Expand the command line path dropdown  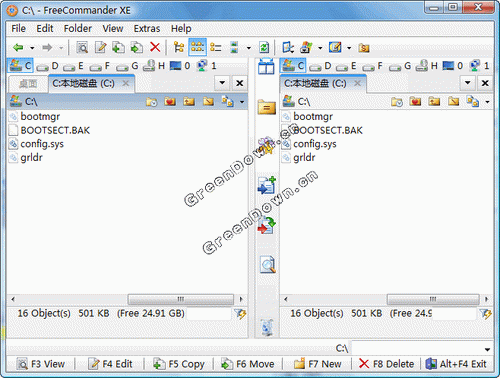click(487, 349)
